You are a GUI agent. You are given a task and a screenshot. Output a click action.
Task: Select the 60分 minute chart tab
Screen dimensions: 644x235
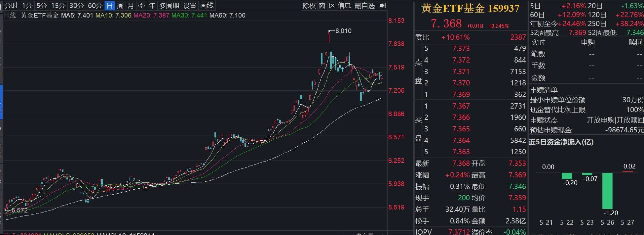(95, 6)
